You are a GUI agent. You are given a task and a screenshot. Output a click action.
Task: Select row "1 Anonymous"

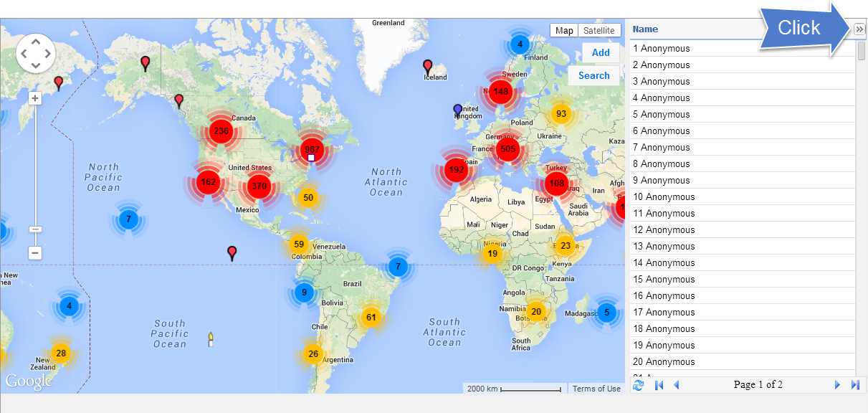(x=743, y=49)
